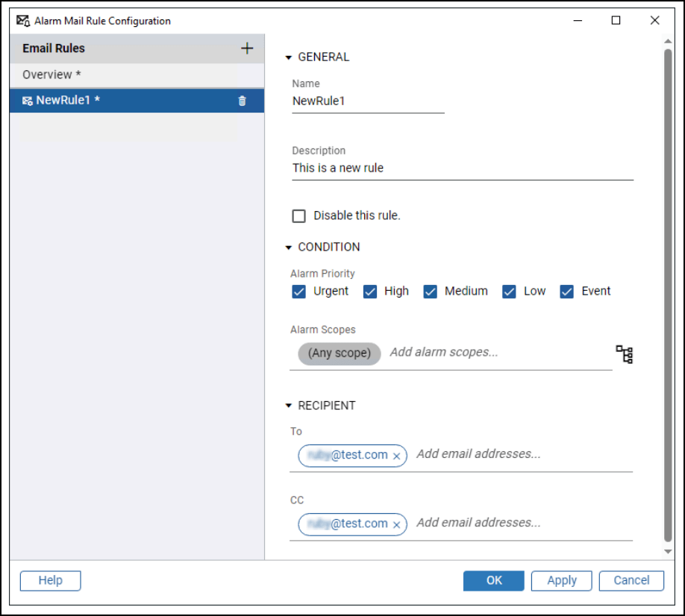Delete NewRule1 using the trash icon

[x=242, y=101]
